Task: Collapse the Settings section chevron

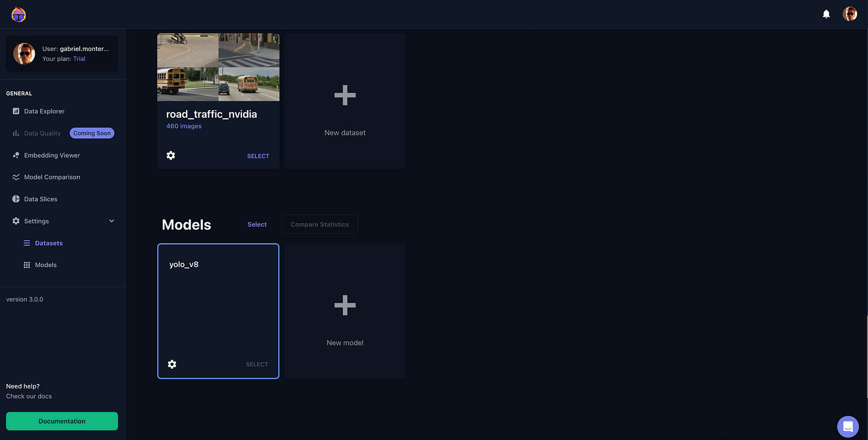Action: [x=112, y=221]
